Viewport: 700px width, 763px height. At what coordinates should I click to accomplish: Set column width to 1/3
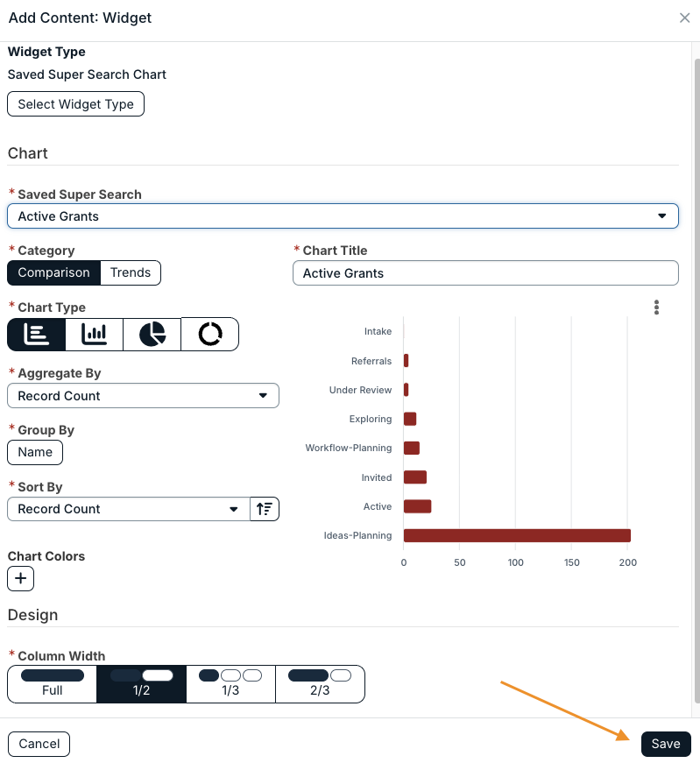pyautogui.click(x=230, y=683)
